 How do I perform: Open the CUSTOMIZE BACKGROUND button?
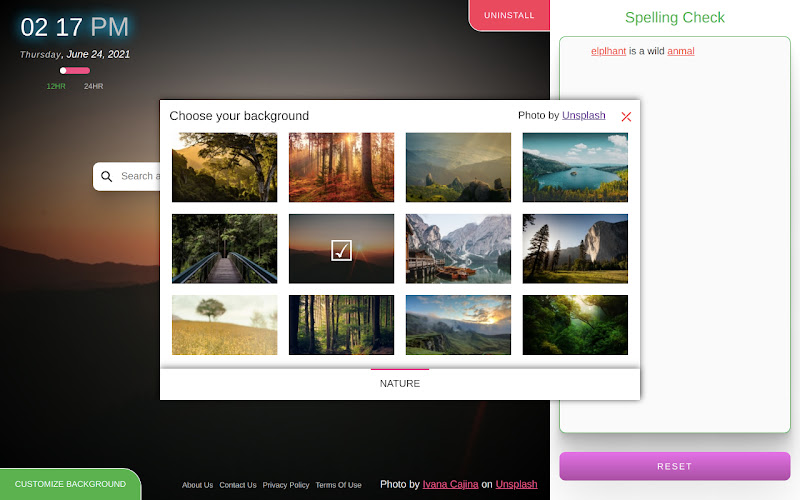click(x=70, y=484)
